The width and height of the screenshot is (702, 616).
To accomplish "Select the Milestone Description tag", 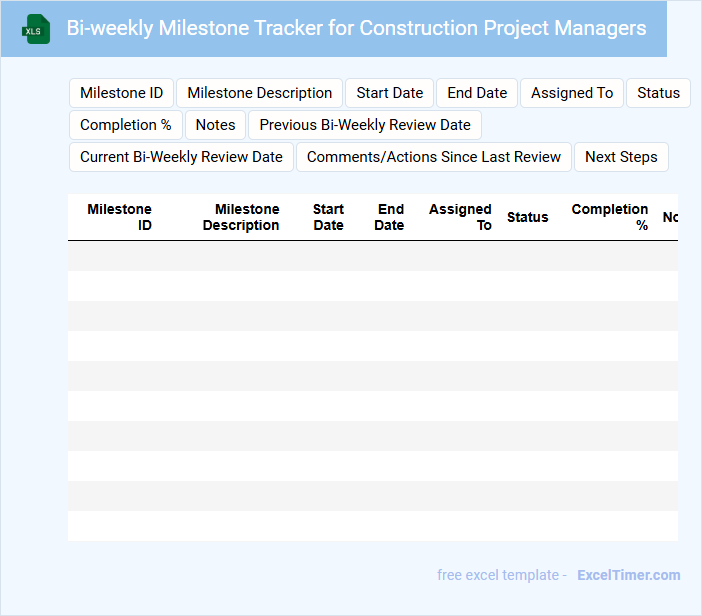I will (x=260, y=93).
